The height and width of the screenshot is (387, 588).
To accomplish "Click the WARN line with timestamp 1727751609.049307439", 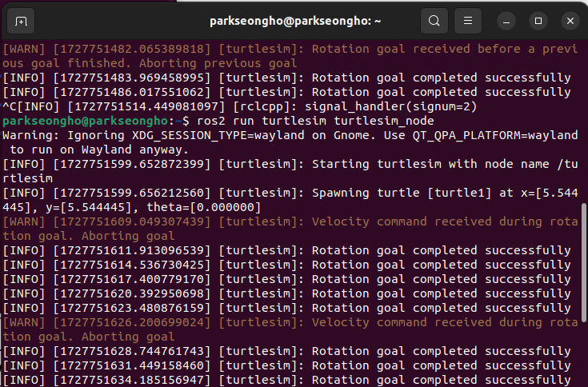I will [290, 229].
